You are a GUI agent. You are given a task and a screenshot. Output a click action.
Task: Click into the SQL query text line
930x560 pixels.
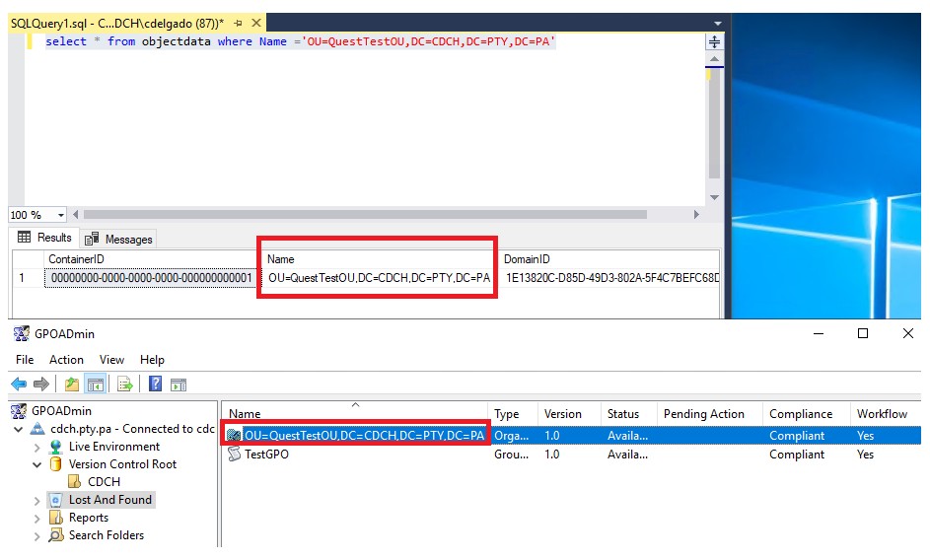click(300, 41)
